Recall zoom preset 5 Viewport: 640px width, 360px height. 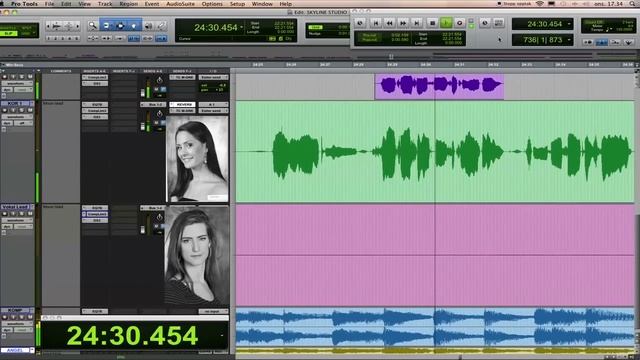pos(77,38)
